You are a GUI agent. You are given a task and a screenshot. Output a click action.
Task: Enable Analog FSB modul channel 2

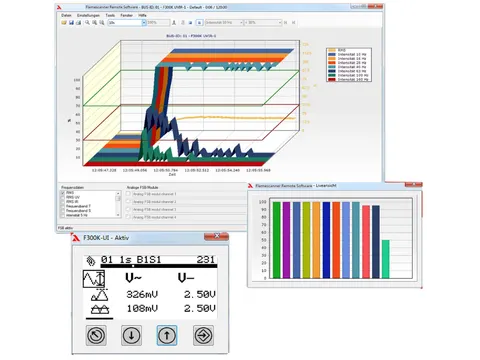128,201
